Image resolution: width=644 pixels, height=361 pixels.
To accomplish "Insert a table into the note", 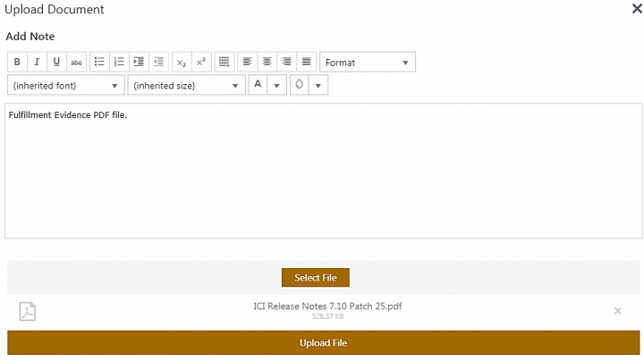I will pyautogui.click(x=225, y=63).
